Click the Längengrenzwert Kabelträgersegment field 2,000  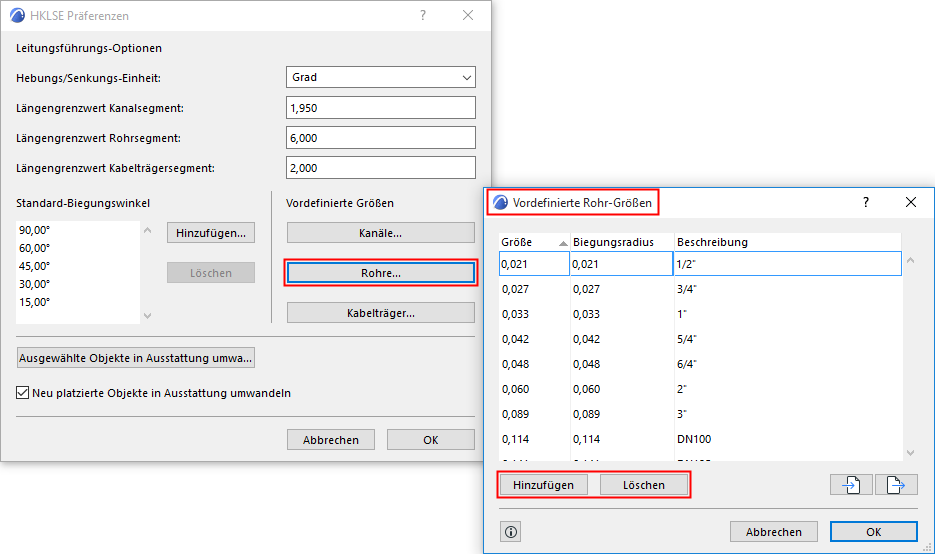pyautogui.click(x=380, y=168)
